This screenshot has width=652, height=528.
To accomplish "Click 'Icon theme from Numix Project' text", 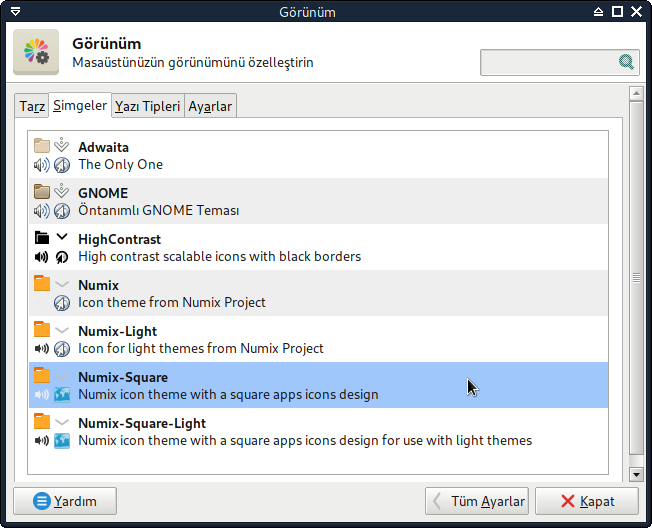I will tap(172, 303).
